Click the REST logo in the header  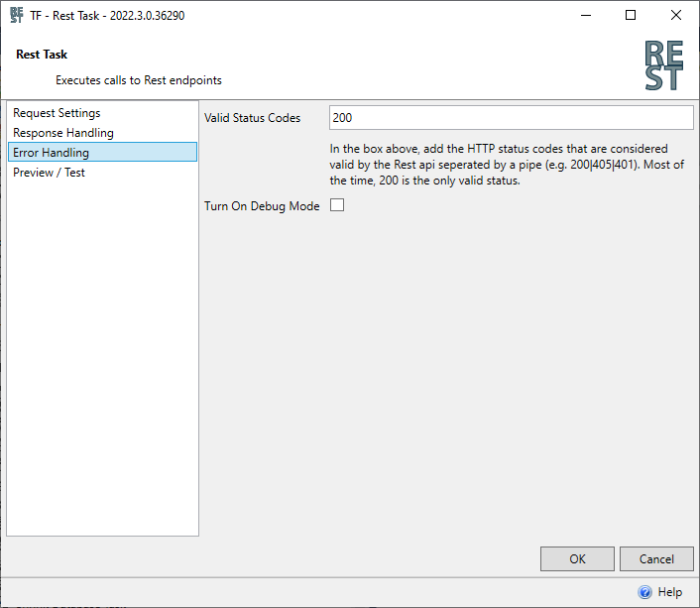point(664,65)
